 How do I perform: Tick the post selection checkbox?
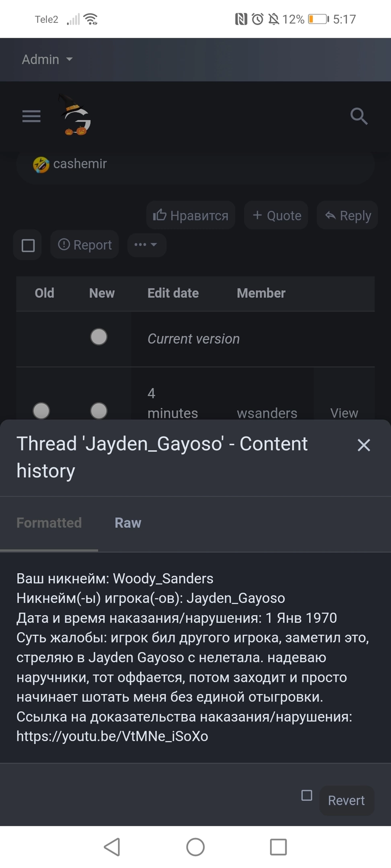[x=28, y=245]
